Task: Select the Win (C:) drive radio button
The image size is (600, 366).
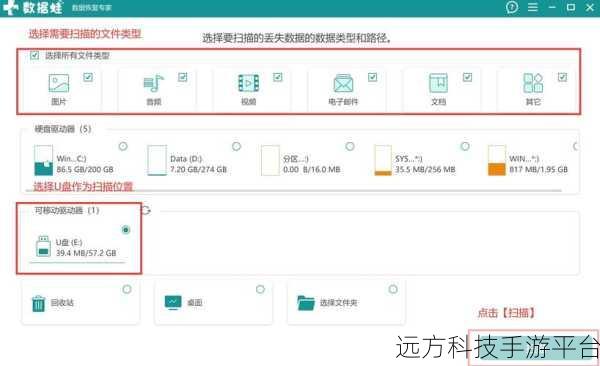Action: click(x=123, y=146)
